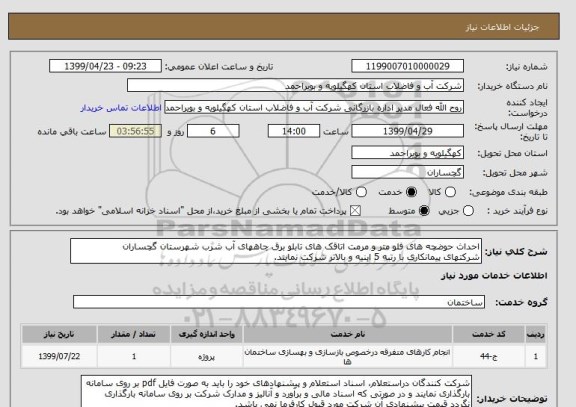Click the countdown timer 03:56:55
576x407 pixels.
(135, 131)
